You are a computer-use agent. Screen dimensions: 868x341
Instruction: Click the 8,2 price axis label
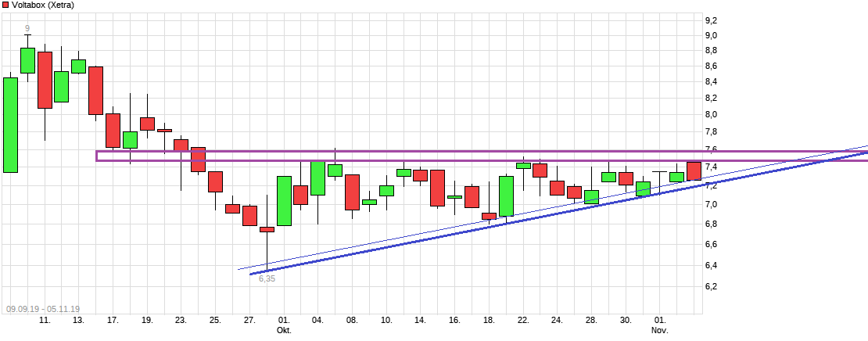point(711,98)
